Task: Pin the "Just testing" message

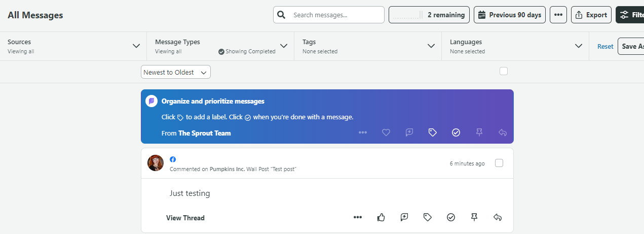Action: 474,217
